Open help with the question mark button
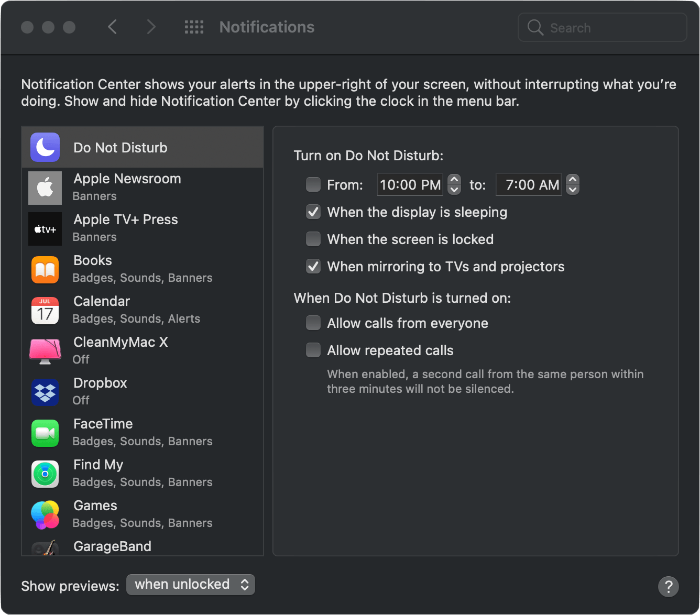This screenshot has width=700, height=615. coord(669,587)
